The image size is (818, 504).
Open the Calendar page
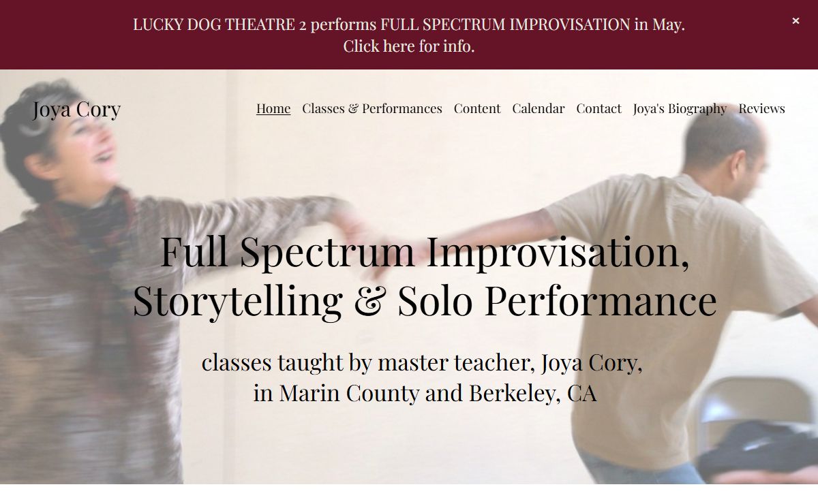[539, 108]
